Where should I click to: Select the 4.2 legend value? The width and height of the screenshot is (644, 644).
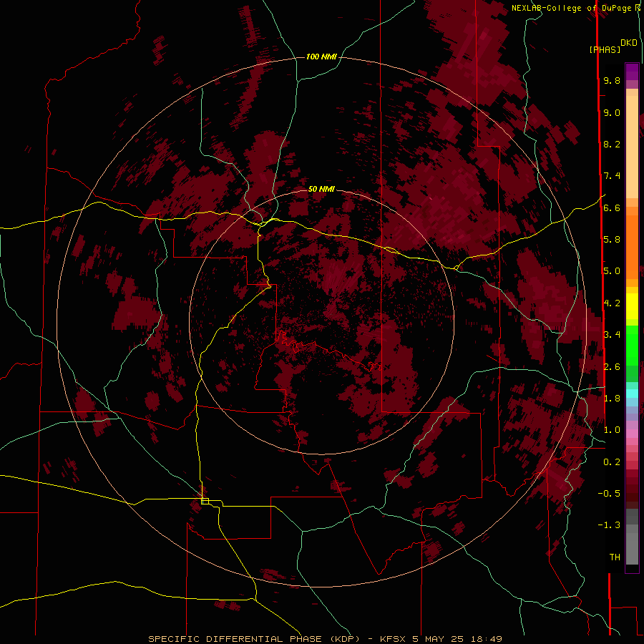click(x=612, y=303)
